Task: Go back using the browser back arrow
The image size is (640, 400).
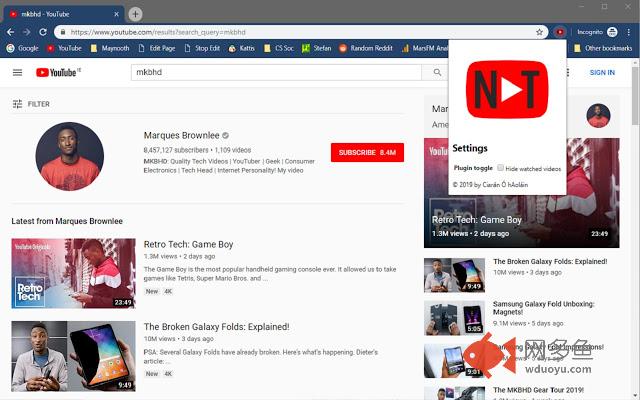Action: click(11, 32)
